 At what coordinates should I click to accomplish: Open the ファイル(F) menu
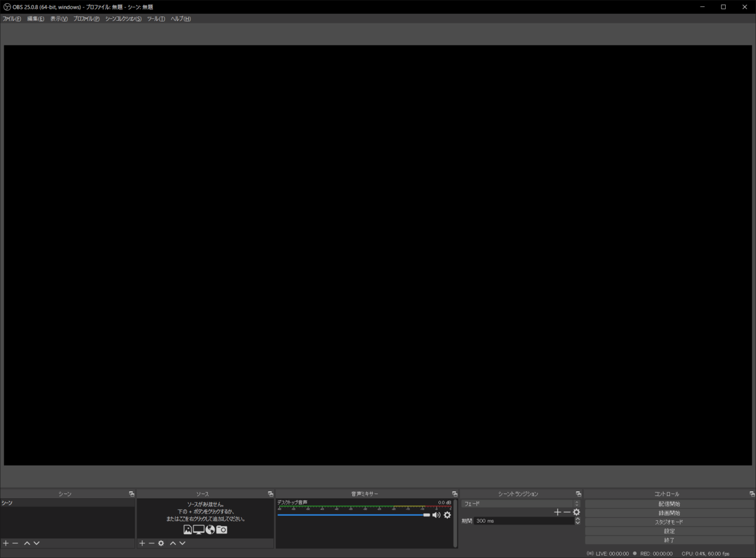pos(11,19)
